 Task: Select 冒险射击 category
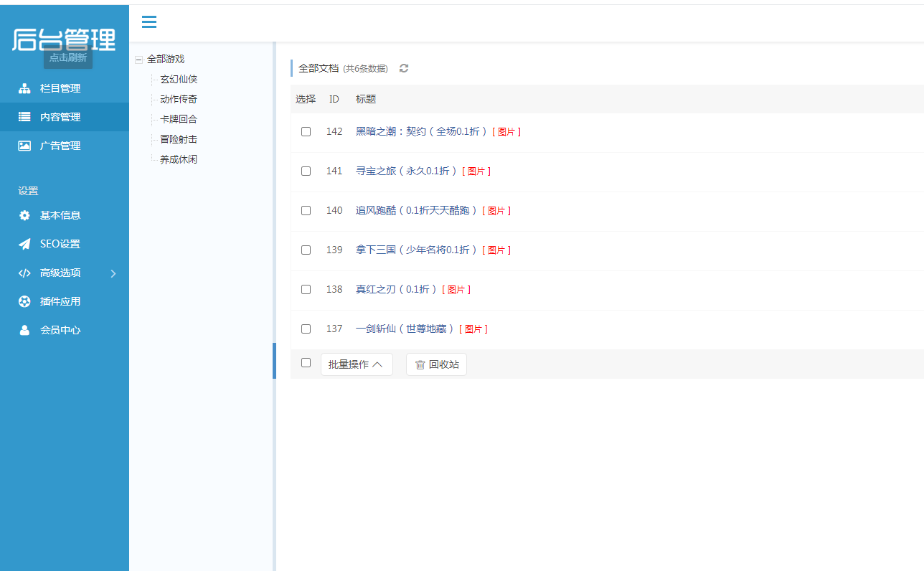(179, 139)
